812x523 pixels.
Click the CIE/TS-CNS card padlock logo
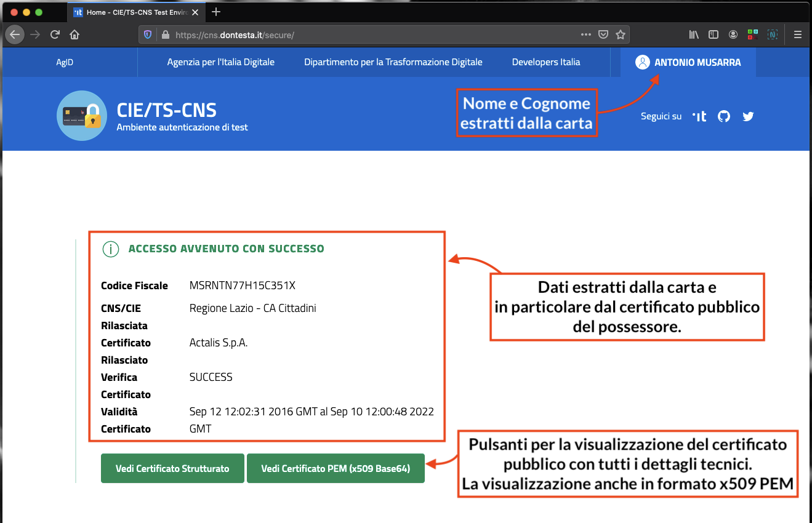82,116
